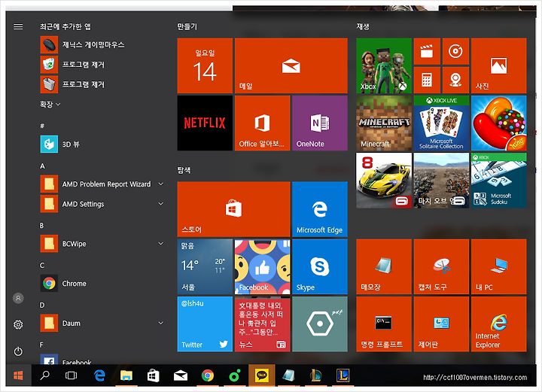Image resolution: width=542 pixels, height=392 pixels.
Task: Open KakaoTalk on the taskbar
Action: point(262,375)
